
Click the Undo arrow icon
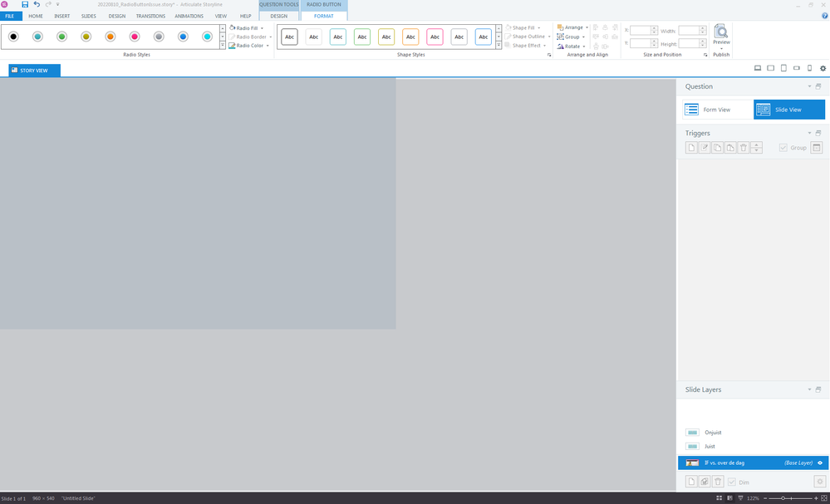pyautogui.click(x=37, y=5)
